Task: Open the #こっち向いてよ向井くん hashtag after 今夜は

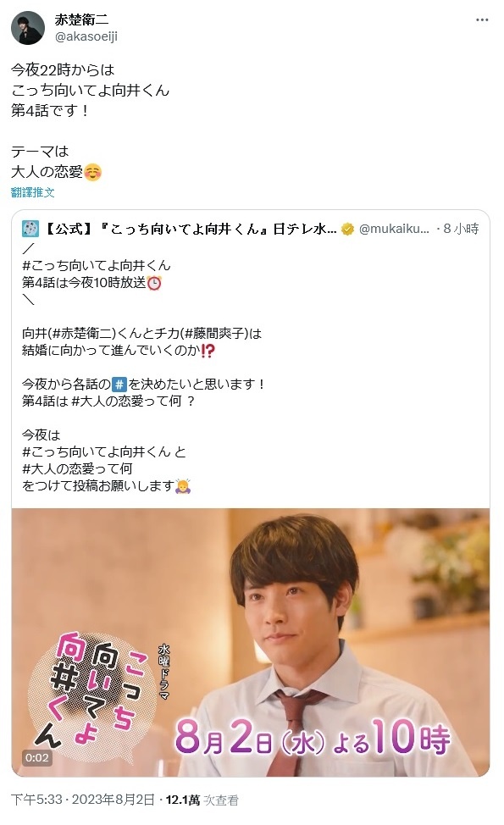Action: point(97,452)
